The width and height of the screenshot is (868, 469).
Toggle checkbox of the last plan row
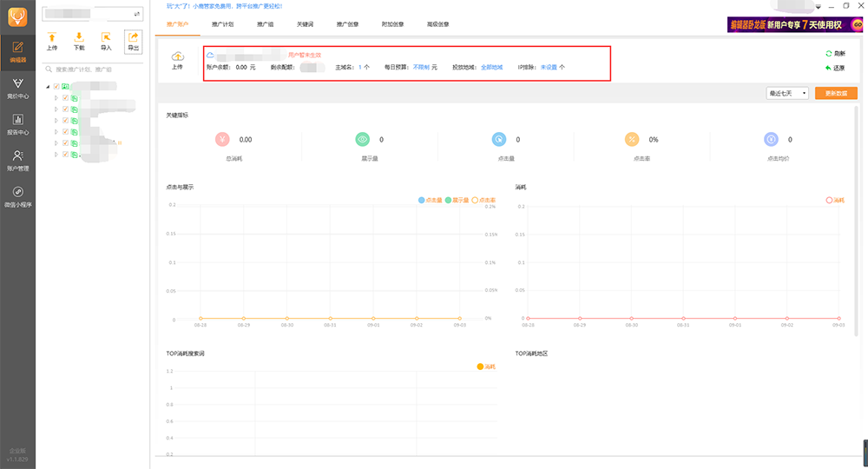[x=65, y=155]
